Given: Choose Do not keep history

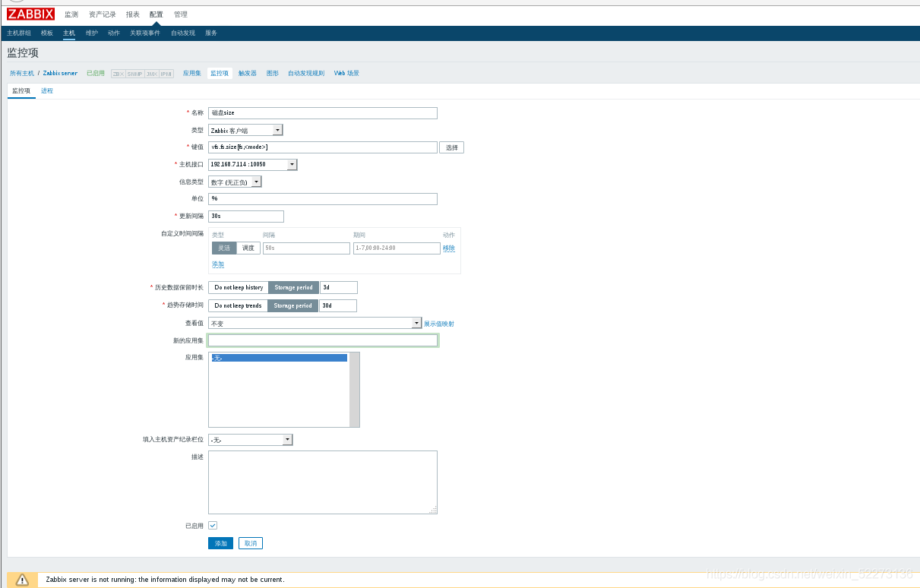Looking at the screenshot, I should (x=239, y=288).
